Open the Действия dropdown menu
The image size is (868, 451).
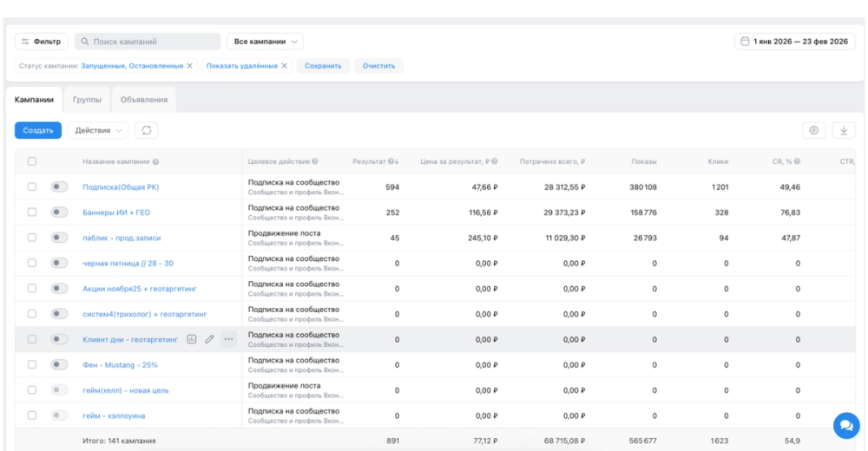(x=99, y=130)
